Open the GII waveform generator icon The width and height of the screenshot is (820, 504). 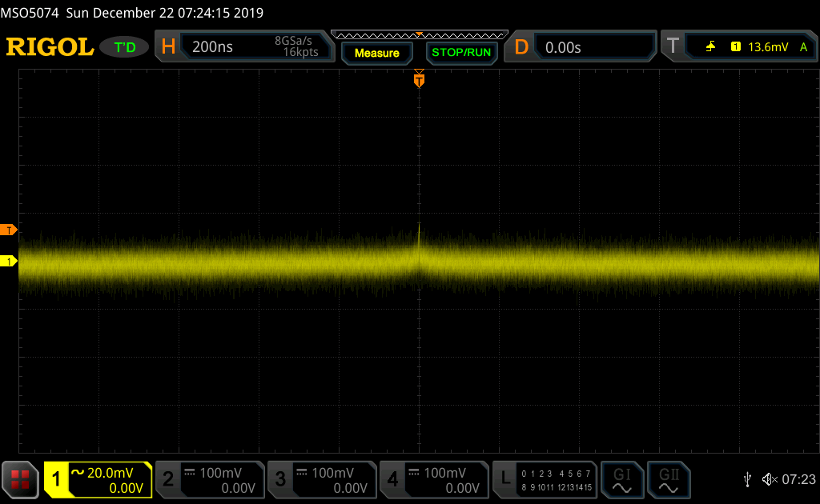point(668,479)
